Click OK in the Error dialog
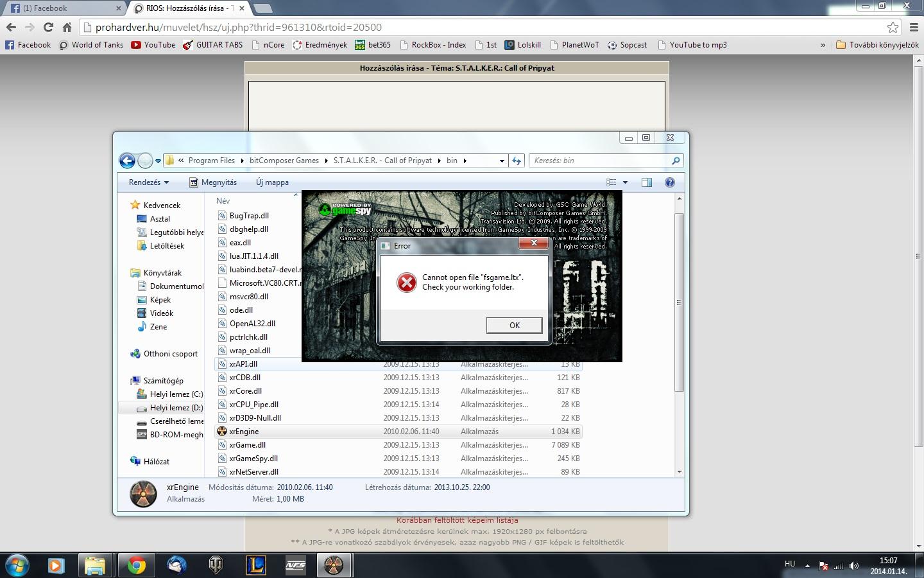This screenshot has width=924, height=578. 514,325
